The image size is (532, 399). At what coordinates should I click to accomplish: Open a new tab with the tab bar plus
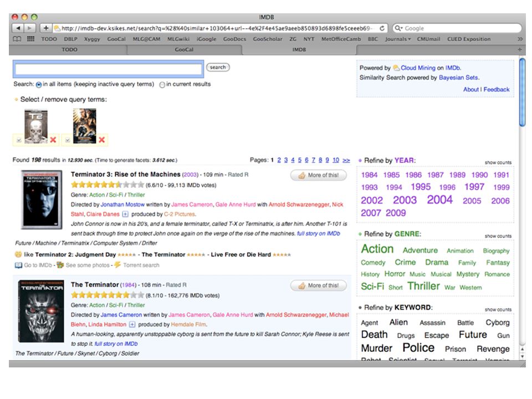tap(519, 49)
